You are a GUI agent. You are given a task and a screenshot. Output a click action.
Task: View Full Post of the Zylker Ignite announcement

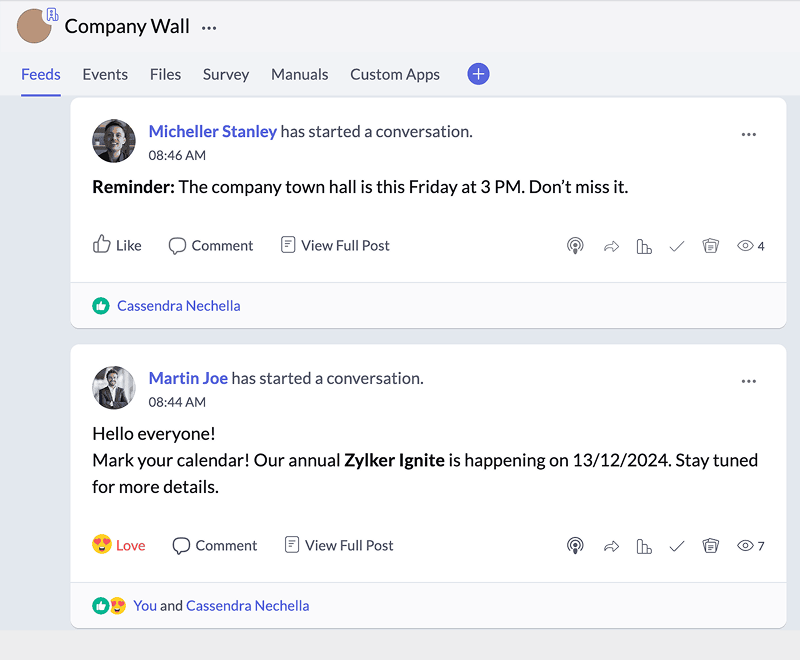point(338,545)
